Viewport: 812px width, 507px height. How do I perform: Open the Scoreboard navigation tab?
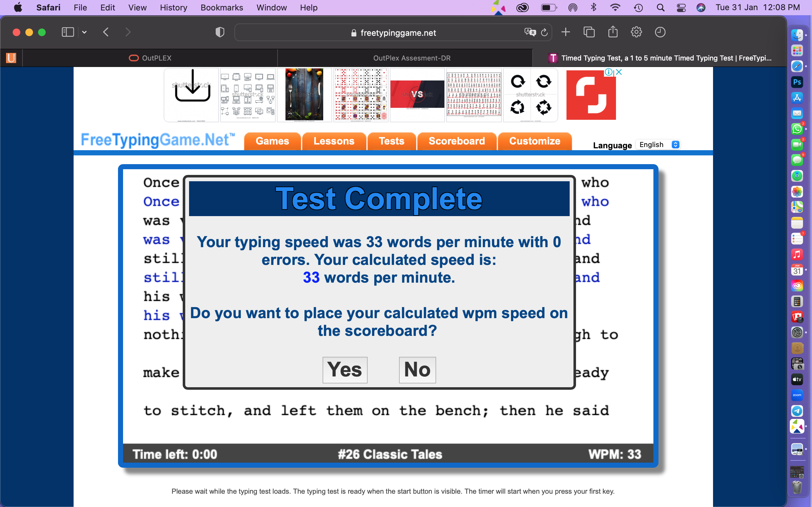point(456,141)
